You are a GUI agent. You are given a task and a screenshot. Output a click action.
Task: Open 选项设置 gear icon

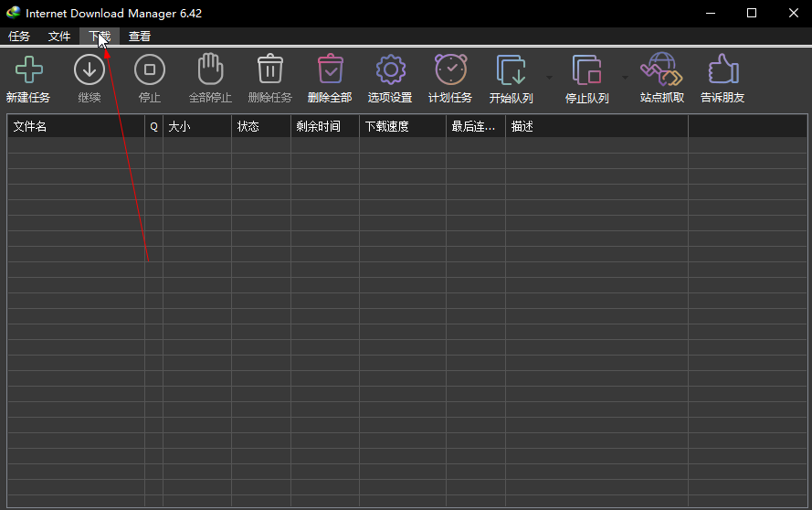tap(390, 69)
